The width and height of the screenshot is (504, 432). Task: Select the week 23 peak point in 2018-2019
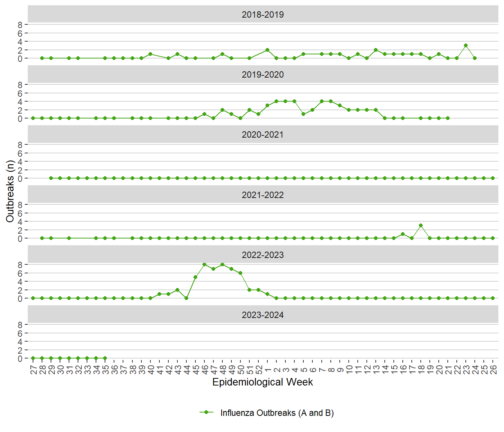click(x=466, y=45)
